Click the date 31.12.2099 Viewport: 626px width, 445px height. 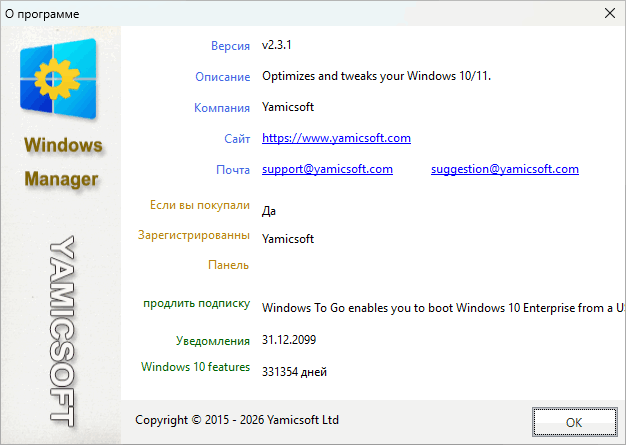tap(289, 340)
